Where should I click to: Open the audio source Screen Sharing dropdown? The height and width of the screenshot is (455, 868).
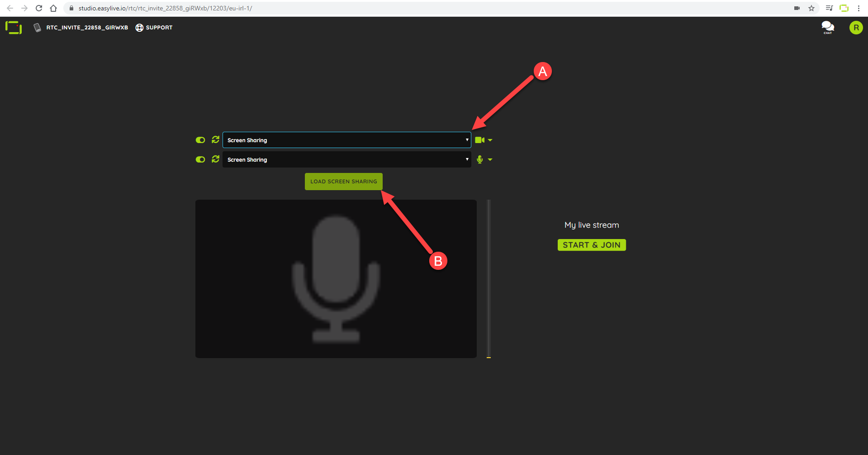point(347,159)
